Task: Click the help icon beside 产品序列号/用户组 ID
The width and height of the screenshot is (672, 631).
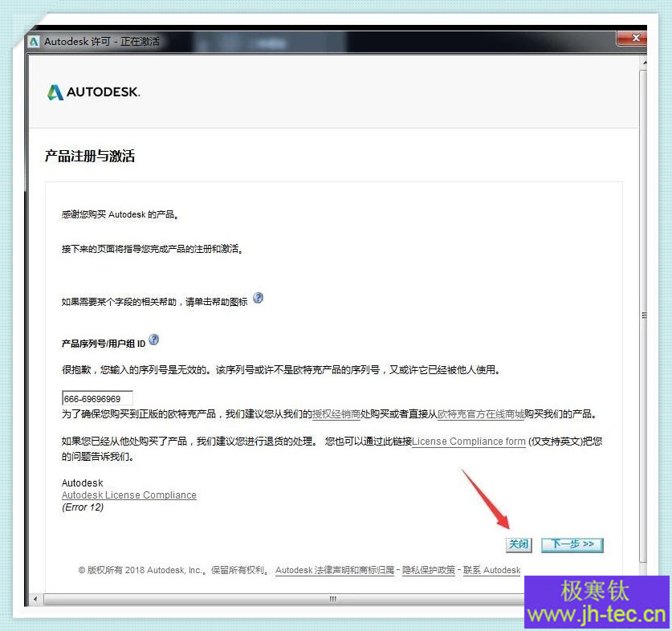Action: point(153,340)
